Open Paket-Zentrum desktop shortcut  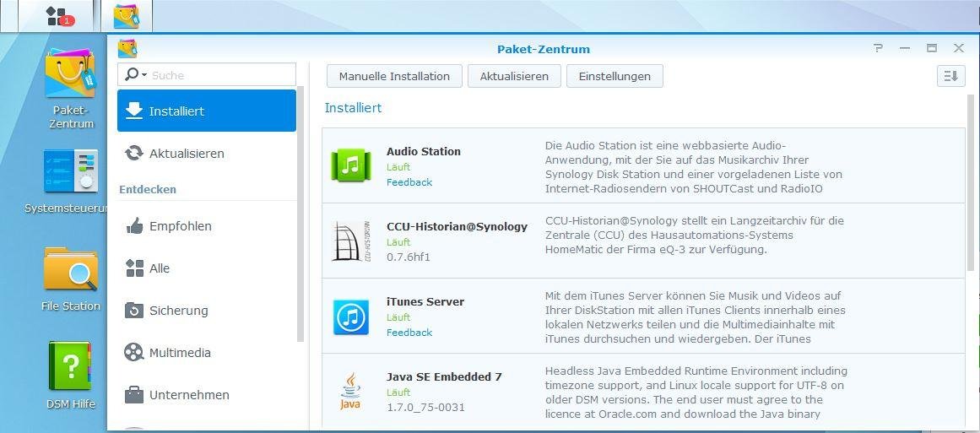tap(71, 89)
